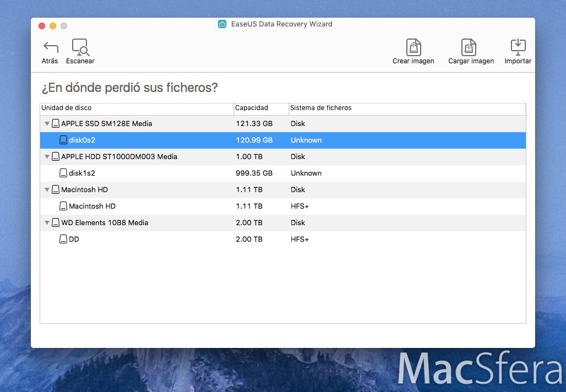Collapse the Macintosh HD disk group
The height and width of the screenshot is (392, 566).
47,190
